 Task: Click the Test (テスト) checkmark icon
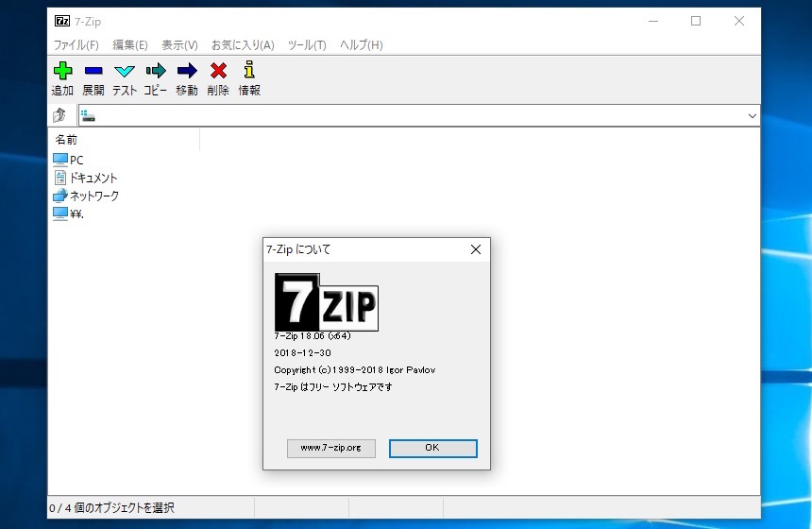(x=125, y=71)
